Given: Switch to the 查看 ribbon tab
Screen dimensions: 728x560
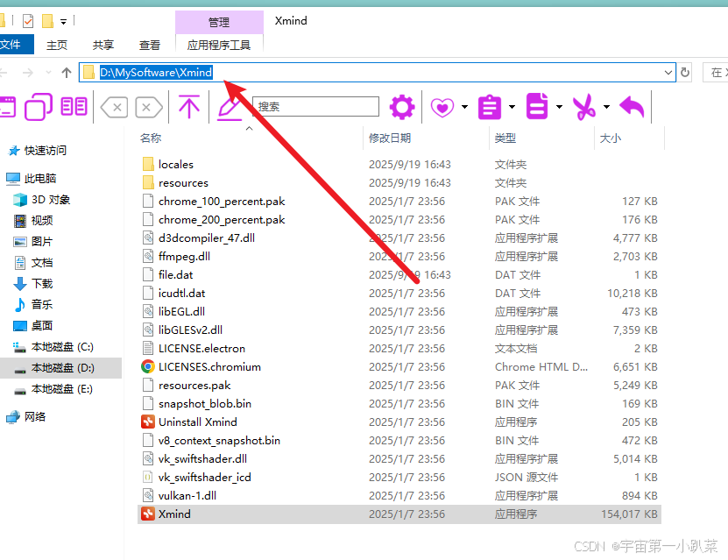Looking at the screenshot, I should click(x=150, y=45).
